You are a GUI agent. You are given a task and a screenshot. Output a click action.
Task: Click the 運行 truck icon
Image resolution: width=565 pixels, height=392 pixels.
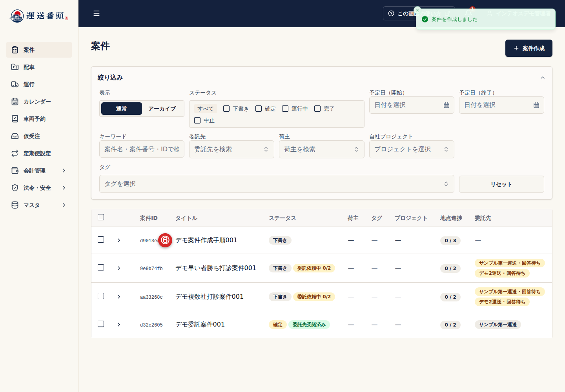coord(15,84)
